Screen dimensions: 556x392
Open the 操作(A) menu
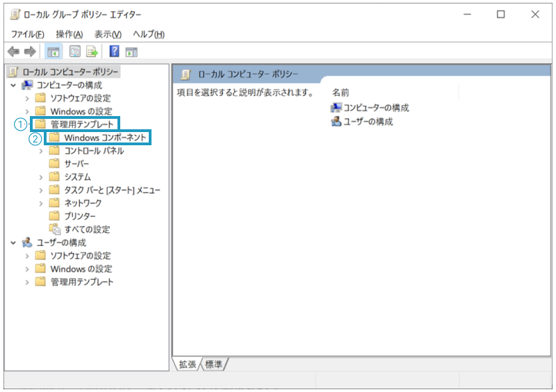click(x=69, y=34)
